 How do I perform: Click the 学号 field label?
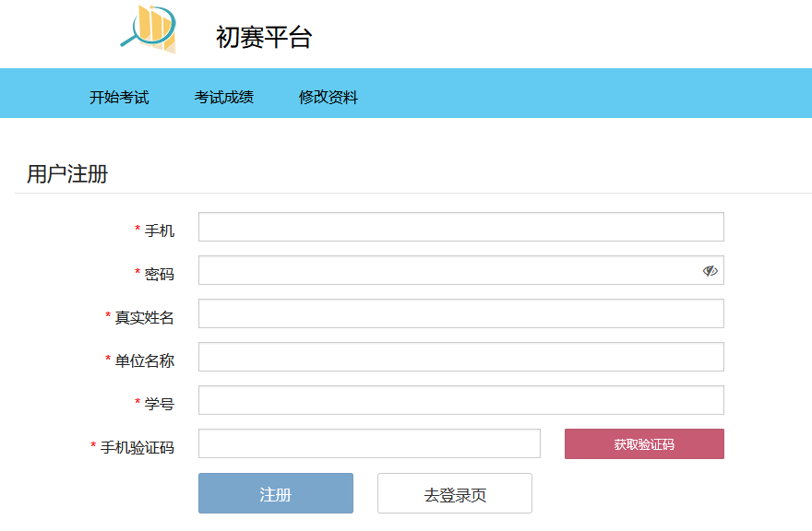coord(160,404)
